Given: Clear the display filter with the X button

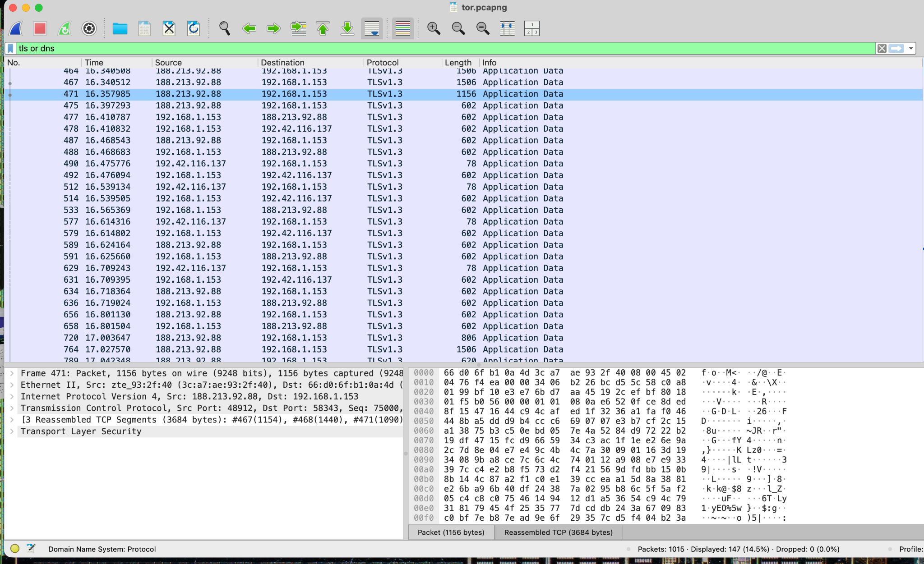Looking at the screenshot, I should click(882, 48).
